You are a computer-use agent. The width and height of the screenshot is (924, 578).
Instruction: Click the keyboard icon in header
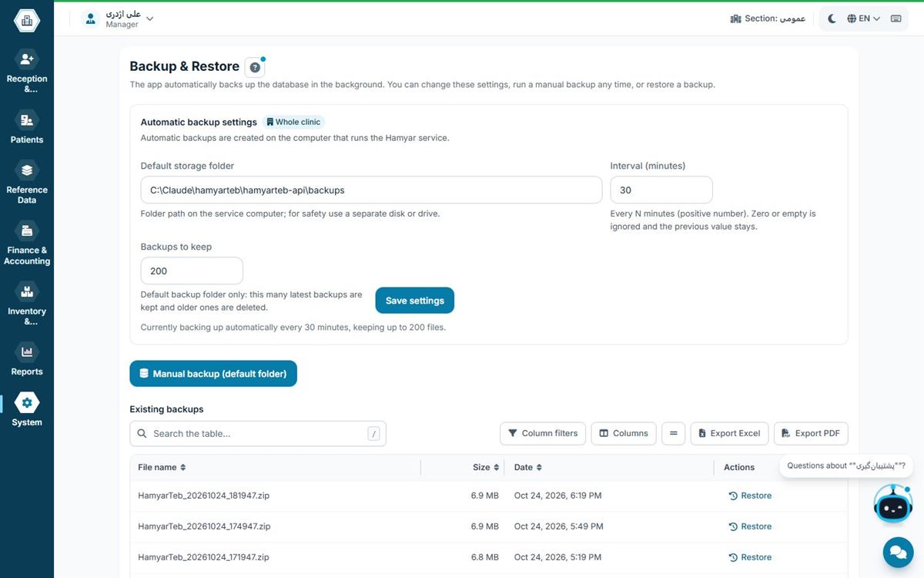coord(896,18)
